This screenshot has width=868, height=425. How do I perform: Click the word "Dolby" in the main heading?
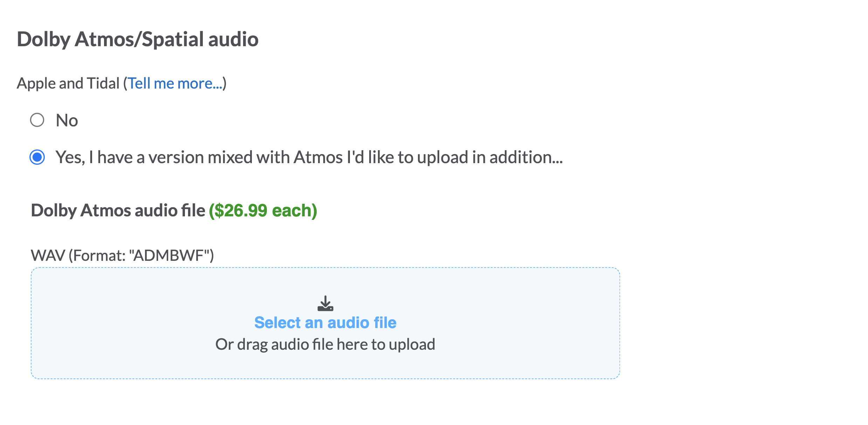pos(44,39)
